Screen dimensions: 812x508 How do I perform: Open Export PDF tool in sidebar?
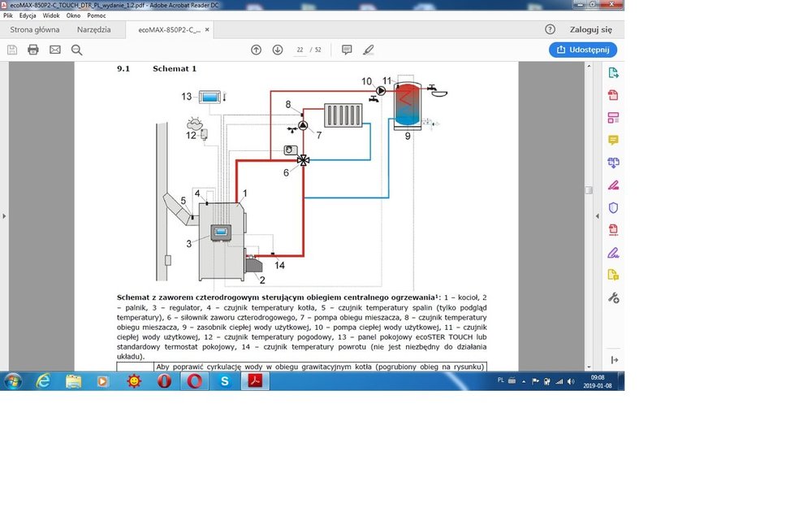tap(613, 73)
